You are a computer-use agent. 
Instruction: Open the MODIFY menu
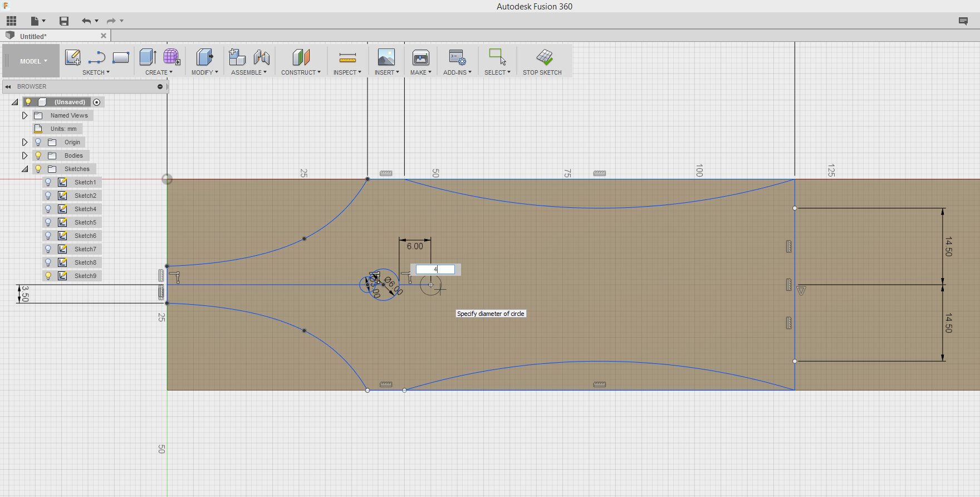click(x=204, y=72)
